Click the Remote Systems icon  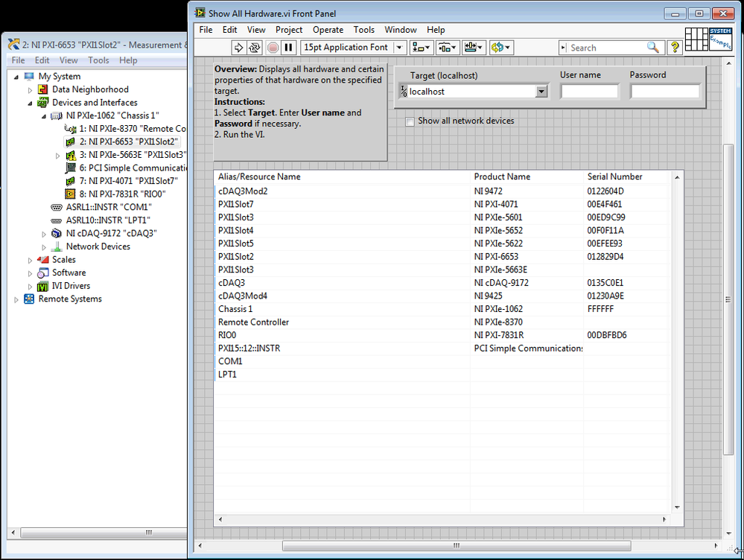coord(29,299)
